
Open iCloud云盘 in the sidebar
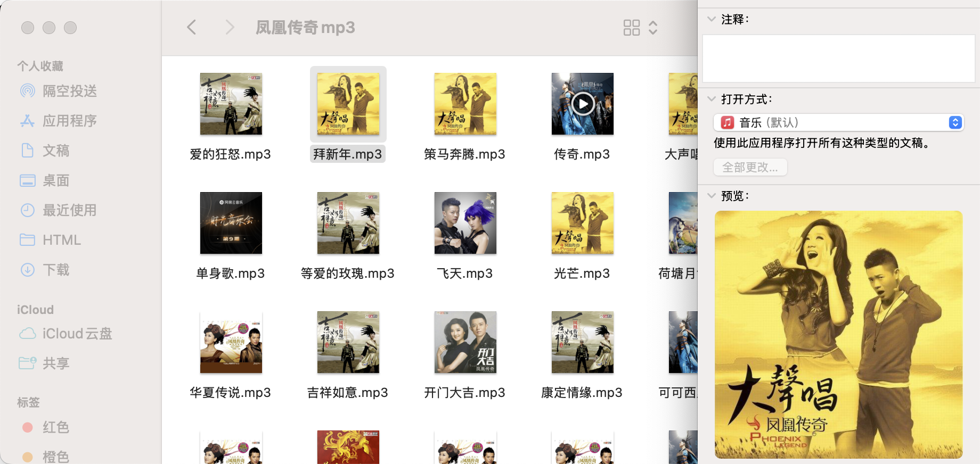tap(66, 334)
